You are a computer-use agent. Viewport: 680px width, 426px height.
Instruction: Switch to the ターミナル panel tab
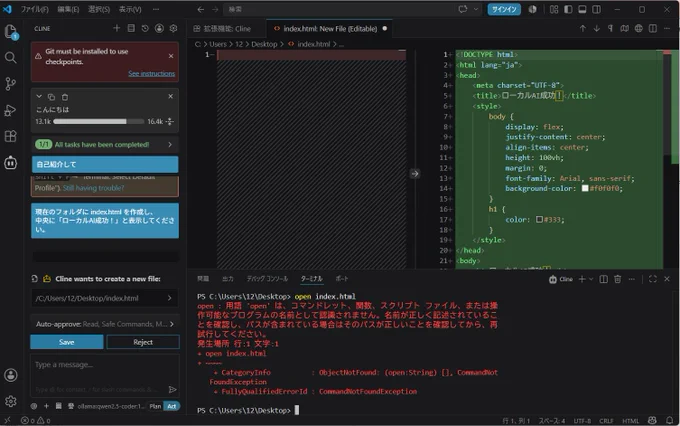tap(312, 279)
